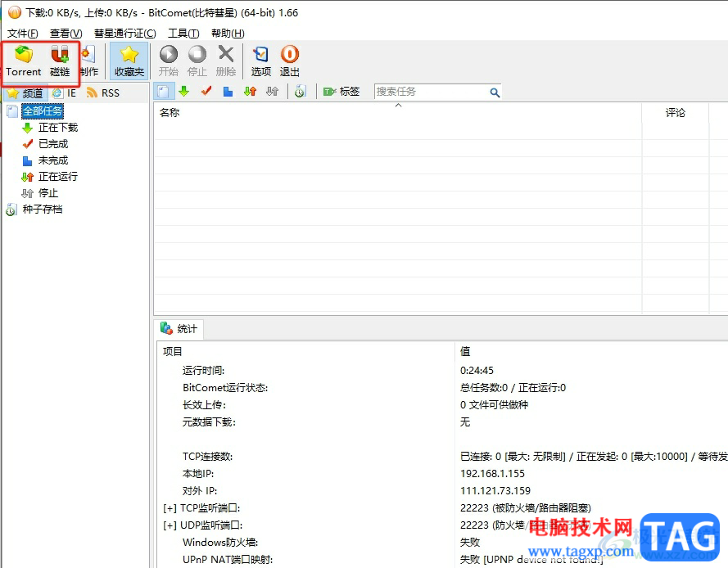Exit BitComet with 退出 button
Image resolution: width=728 pixels, height=568 pixels.
coord(290,61)
